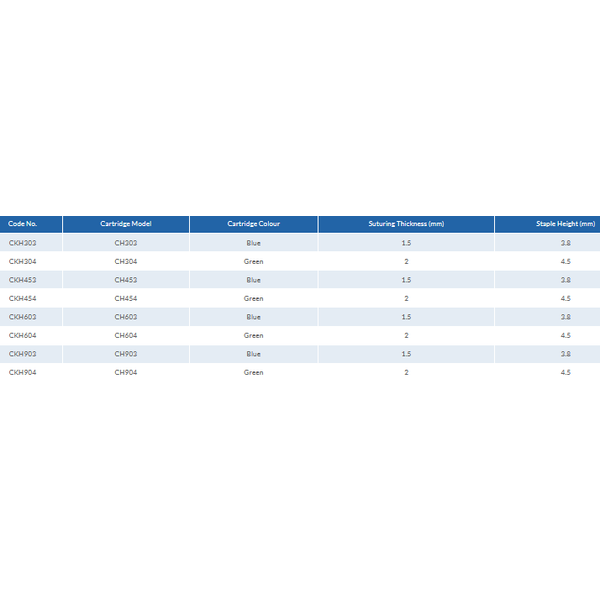
Task: Select code cell "CKH904"
Action: click(23, 372)
